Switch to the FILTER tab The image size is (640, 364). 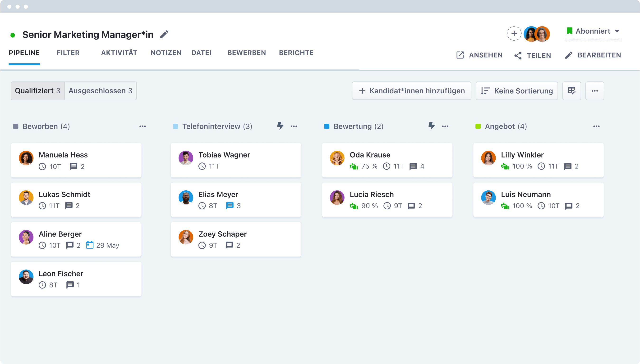[68, 53]
